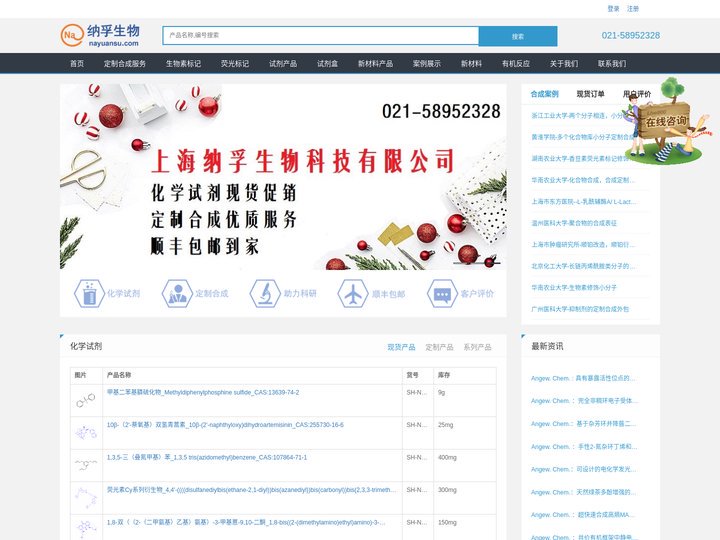The image size is (720, 540).
Task: Open the 上海市肿瘤研究所 case link
Action: pyautogui.click(x=583, y=245)
